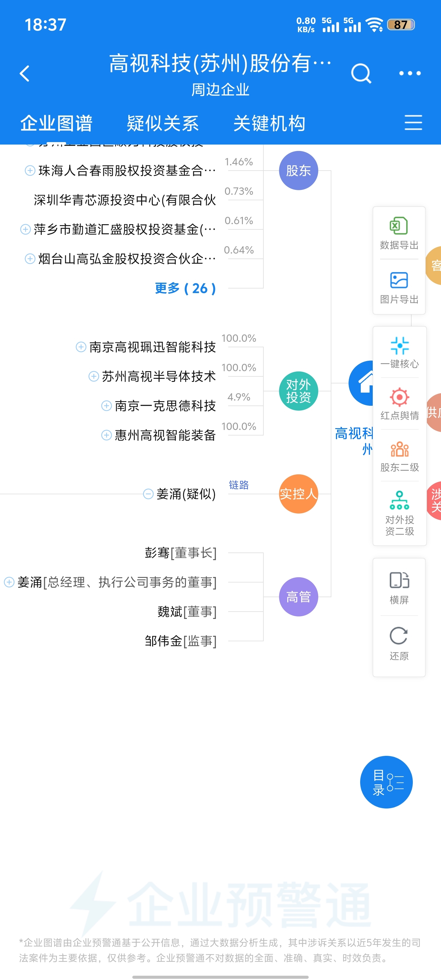Open the three-dot more options menu

pos(410,73)
